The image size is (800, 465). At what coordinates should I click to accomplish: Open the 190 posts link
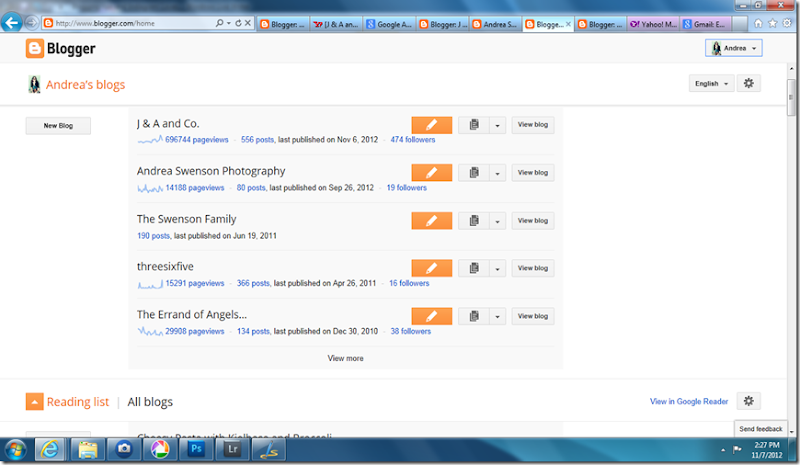coord(153,236)
